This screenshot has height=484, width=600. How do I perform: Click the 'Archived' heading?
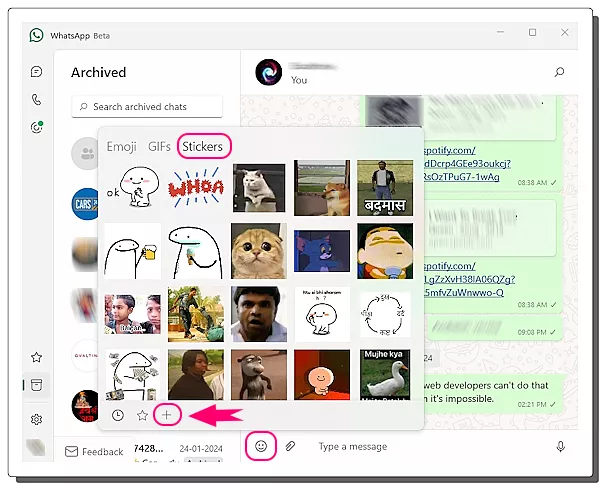98,72
